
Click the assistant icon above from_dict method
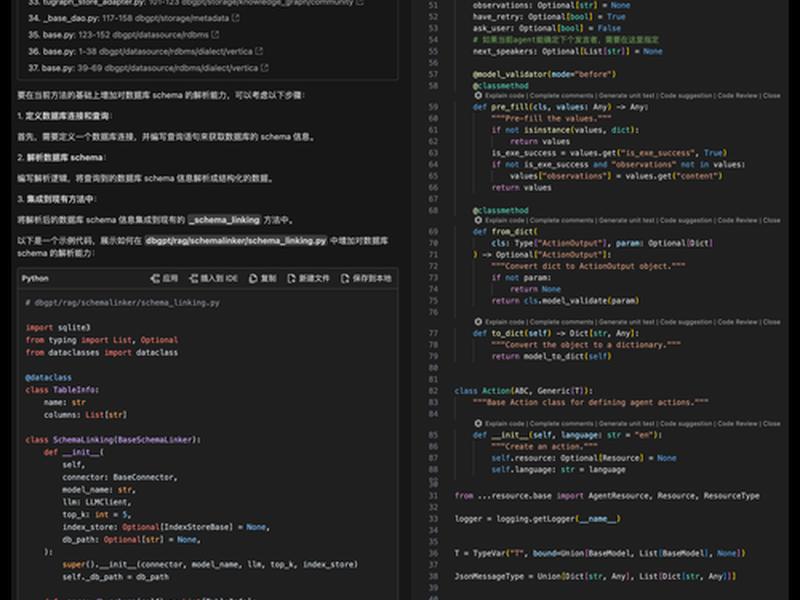pos(478,220)
